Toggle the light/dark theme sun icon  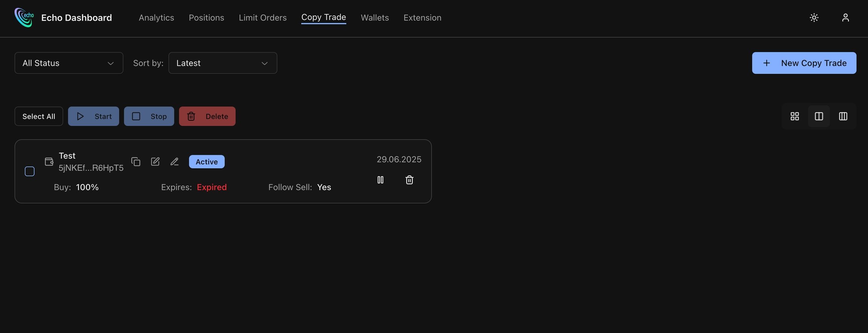click(814, 17)
